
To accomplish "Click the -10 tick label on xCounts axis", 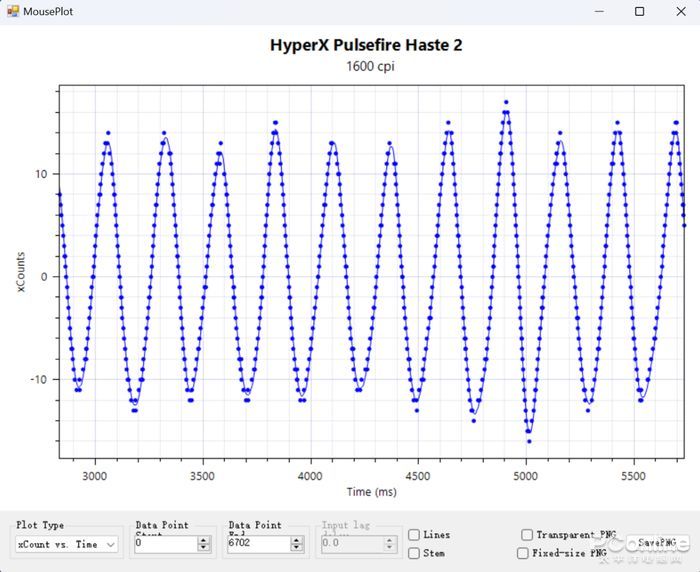I will (39, 379).
